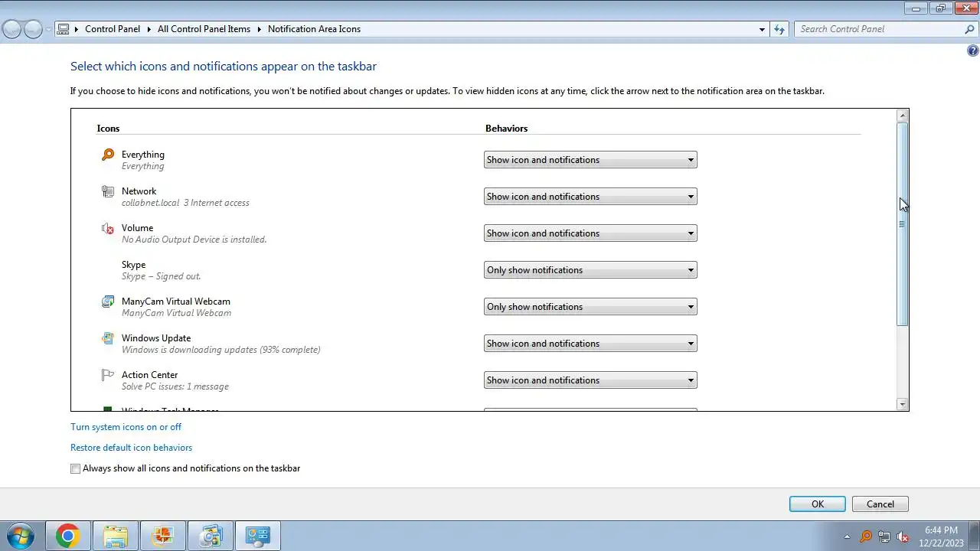Click the muted volume tray icon
Screen dimensions: 980x551
point(903,536)
